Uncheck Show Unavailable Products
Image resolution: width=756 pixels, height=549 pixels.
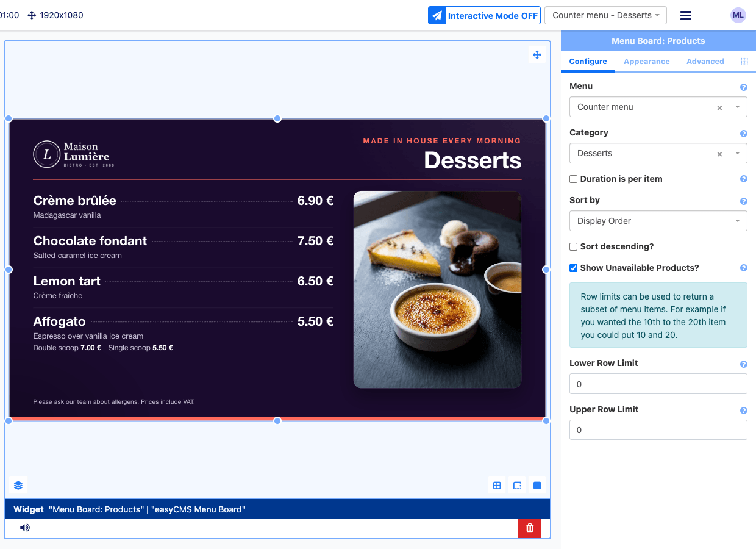point(573,268)
